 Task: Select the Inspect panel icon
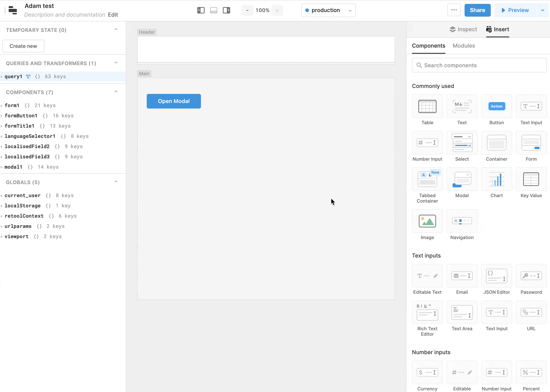click(x=452, y=29)
